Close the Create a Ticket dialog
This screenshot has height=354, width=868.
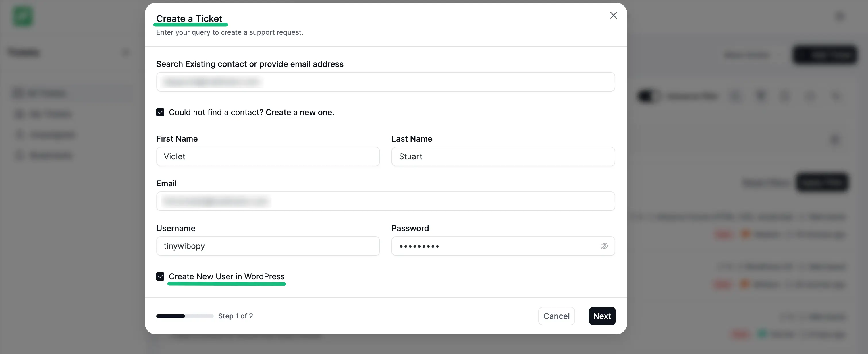click(613, 16)
